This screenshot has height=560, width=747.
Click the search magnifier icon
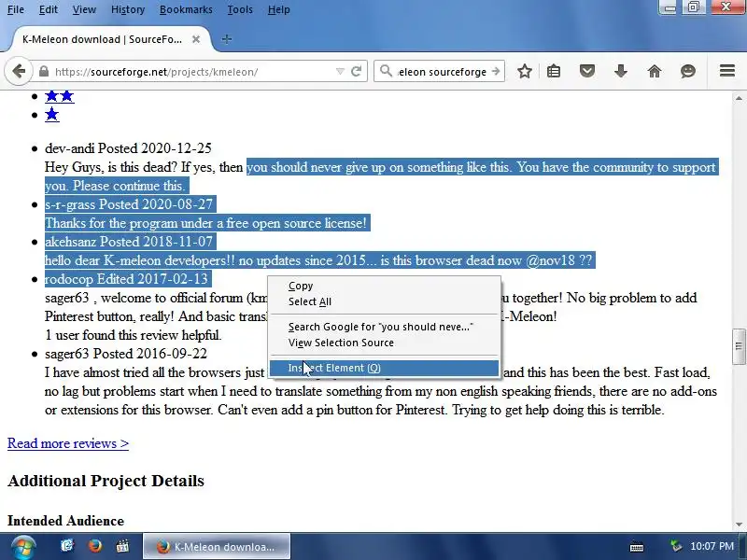[386, 72]
